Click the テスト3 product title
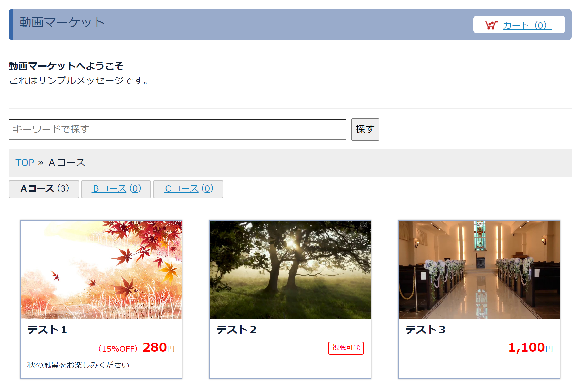This screenshot has width=582, height=392. coord(426,330)
